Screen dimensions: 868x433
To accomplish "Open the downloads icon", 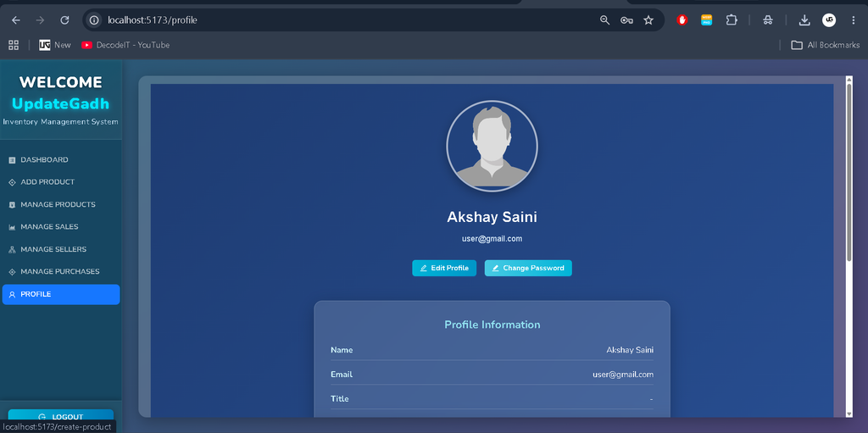I will pyautogui.click(x=804, y=20).
